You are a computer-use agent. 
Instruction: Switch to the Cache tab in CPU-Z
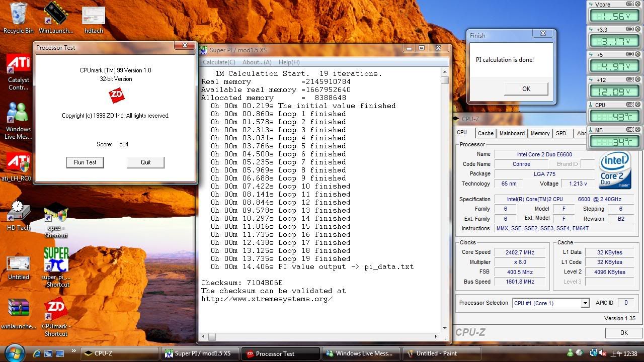(x=486, y=133)
